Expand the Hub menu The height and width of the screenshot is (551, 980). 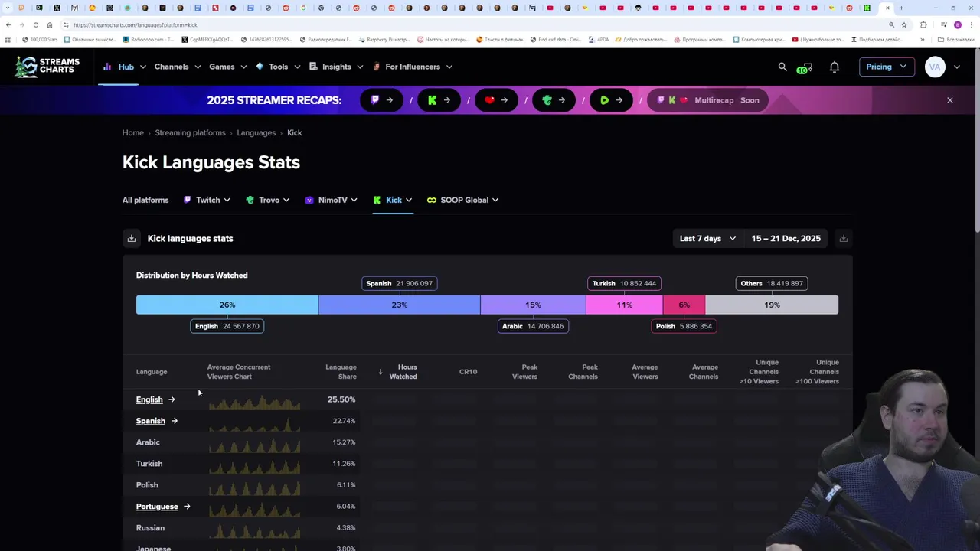[x=124, y=67]
